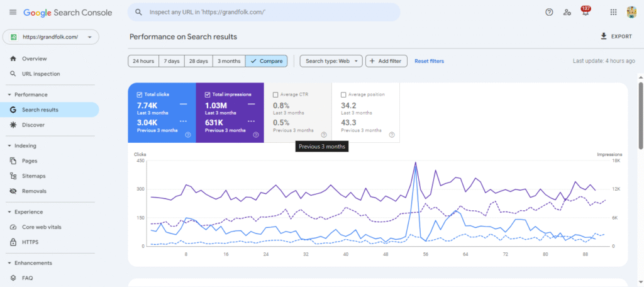Click help icon in Average position card
This screenshot has height=287, width=644.
(x=392, y=135)
